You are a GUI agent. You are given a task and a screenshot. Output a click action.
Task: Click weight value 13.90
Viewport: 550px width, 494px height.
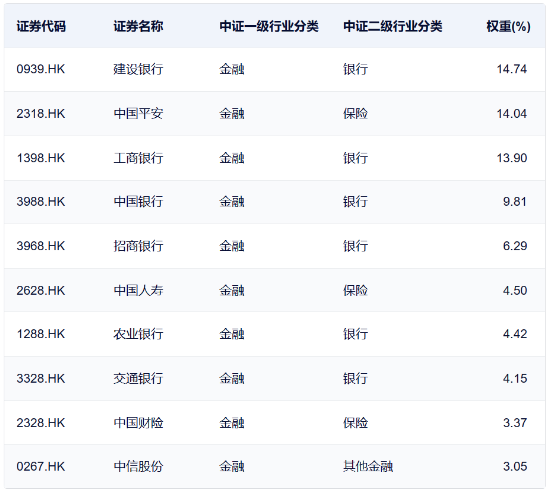(x=512, y=158)
